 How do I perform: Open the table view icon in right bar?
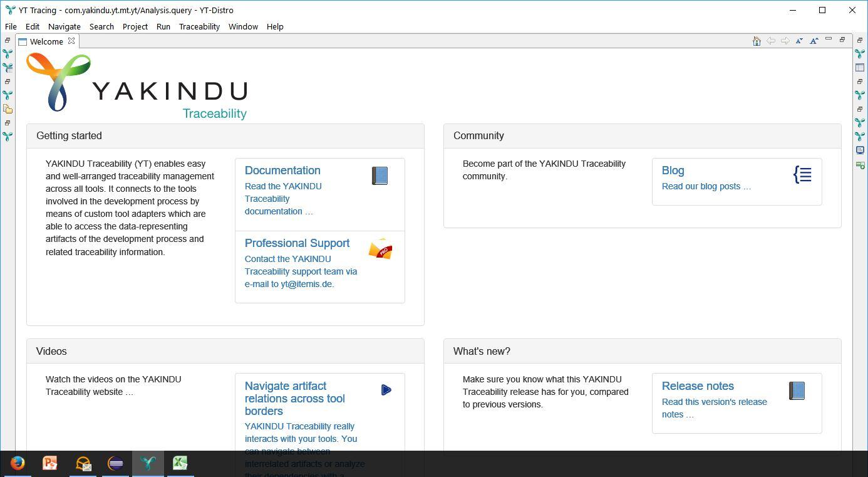coord(860,68)
